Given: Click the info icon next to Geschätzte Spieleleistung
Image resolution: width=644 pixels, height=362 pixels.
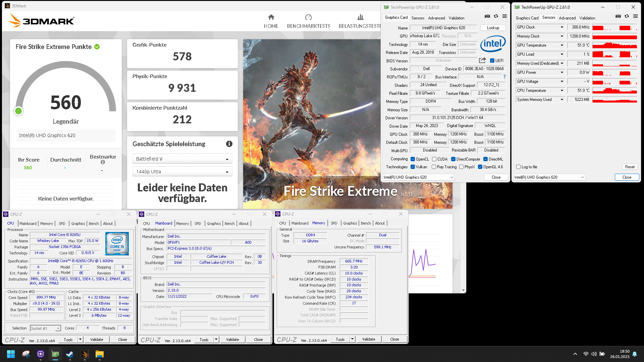Looking at the screenshot, I should click(x=229, y=144).
